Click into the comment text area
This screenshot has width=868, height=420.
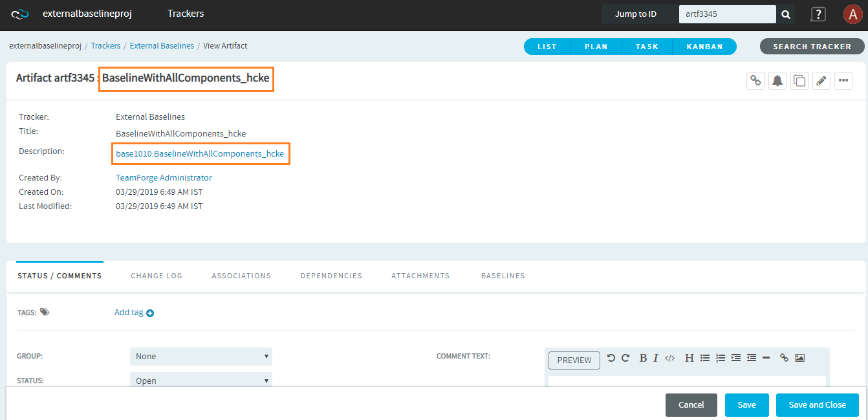[x=687, y=381]
